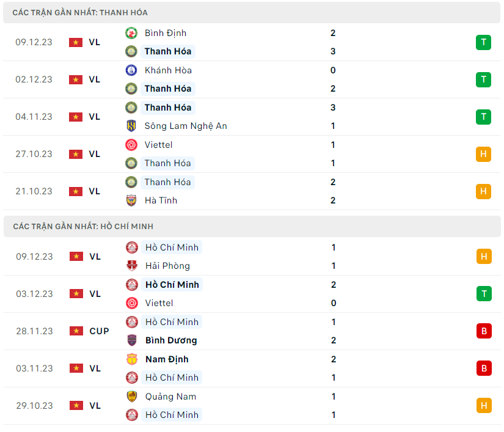Click the orange H badge for 27.10.23 match

pos(483,154)
